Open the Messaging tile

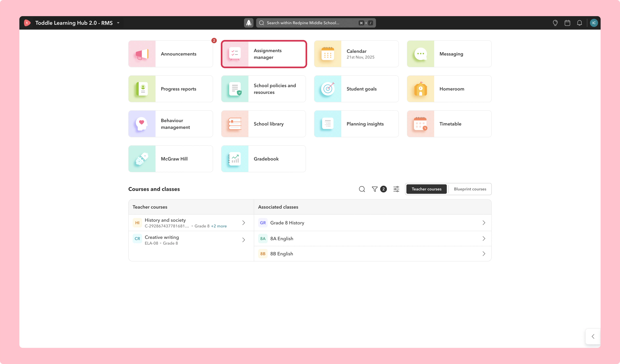click(449, 54)
